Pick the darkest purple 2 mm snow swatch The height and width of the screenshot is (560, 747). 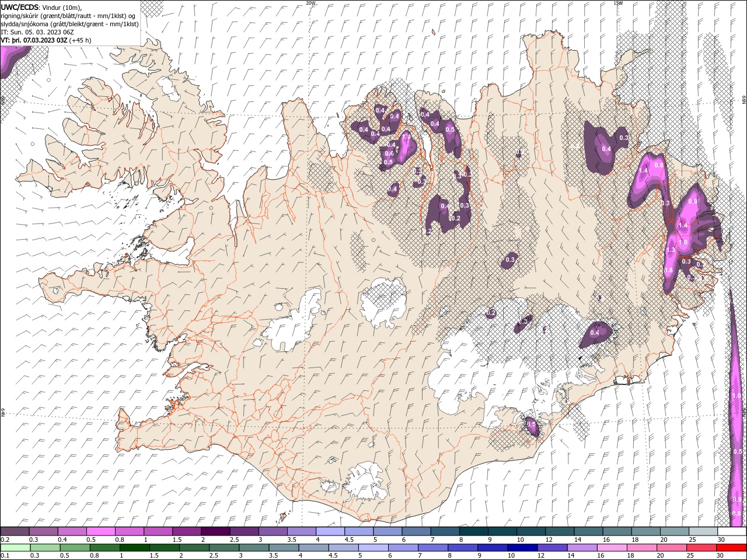point(215,531)
